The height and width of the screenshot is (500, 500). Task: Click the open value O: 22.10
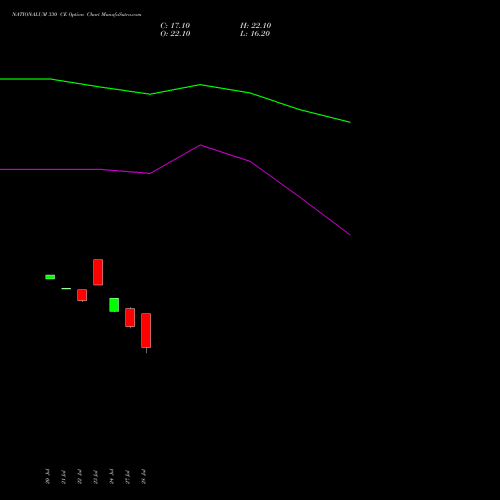pos(175,34)
